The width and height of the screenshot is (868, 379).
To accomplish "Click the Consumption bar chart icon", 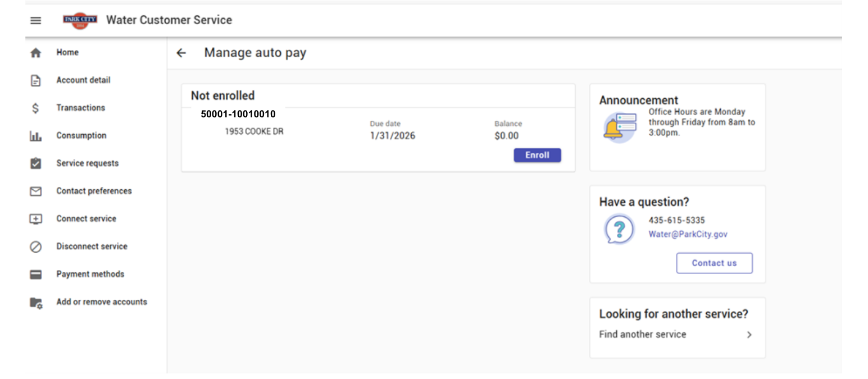I will point(36,136).
